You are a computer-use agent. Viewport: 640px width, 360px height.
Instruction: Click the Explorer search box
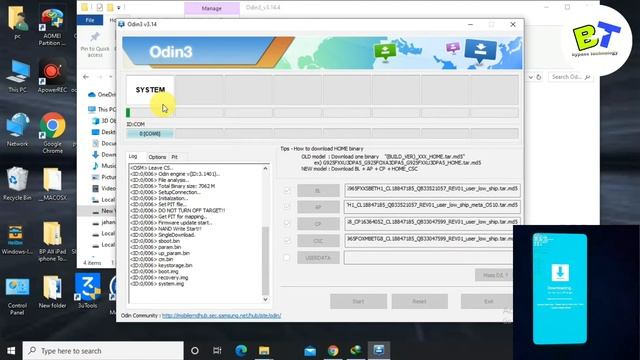570,77
